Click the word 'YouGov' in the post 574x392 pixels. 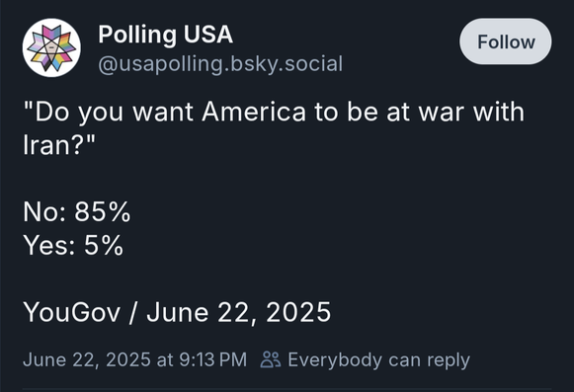72,312
